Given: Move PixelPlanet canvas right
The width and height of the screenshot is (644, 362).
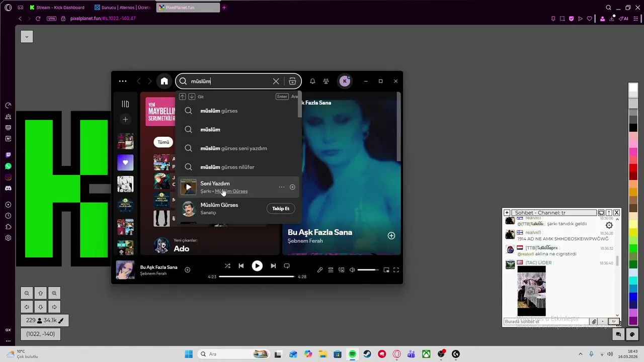Looking at the screenshot, I should (x=54, y=307).
